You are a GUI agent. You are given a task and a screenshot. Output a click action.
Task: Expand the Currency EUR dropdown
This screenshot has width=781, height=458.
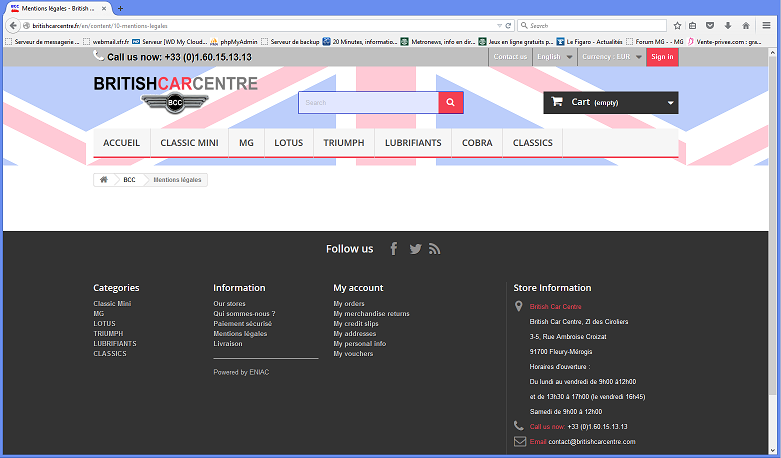[x=612, y=57]
